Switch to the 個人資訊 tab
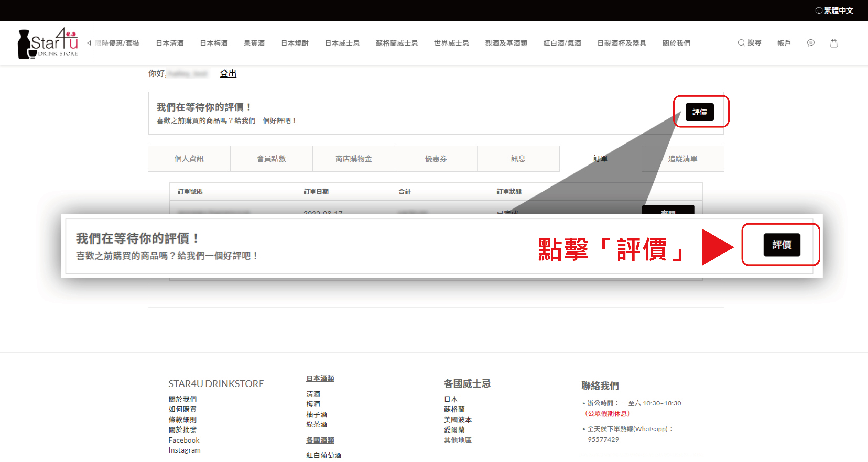Image resolution: width=868 pixels, height=462 pixels. point(189,159)
